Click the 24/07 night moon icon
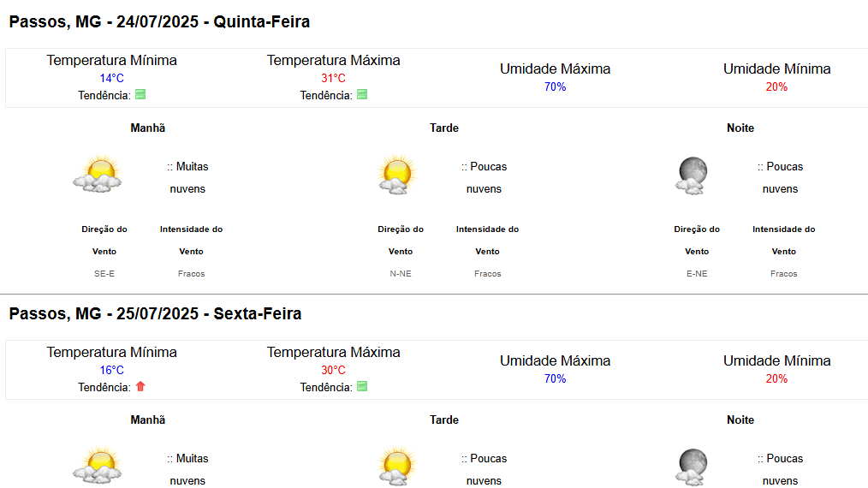Viewport: 868px width, 488px height. coord(692,176)
